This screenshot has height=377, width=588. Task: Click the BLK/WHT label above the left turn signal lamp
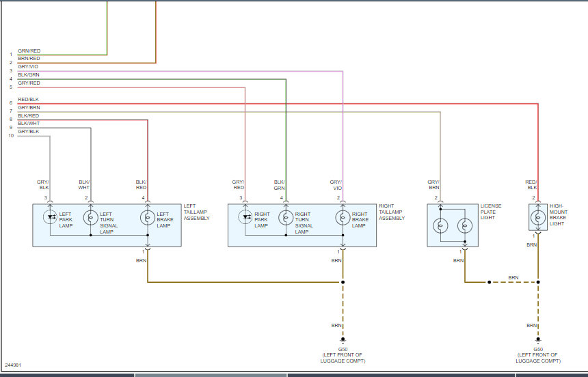click(84, 185)
